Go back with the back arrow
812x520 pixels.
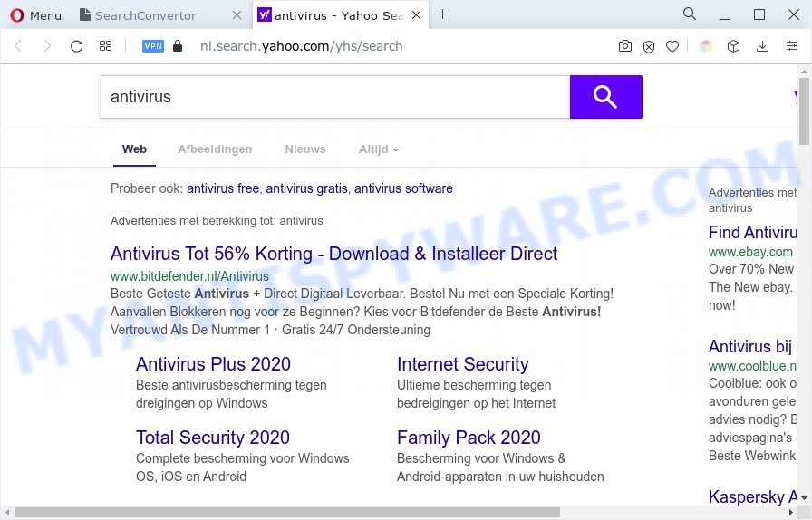point(18,46)
